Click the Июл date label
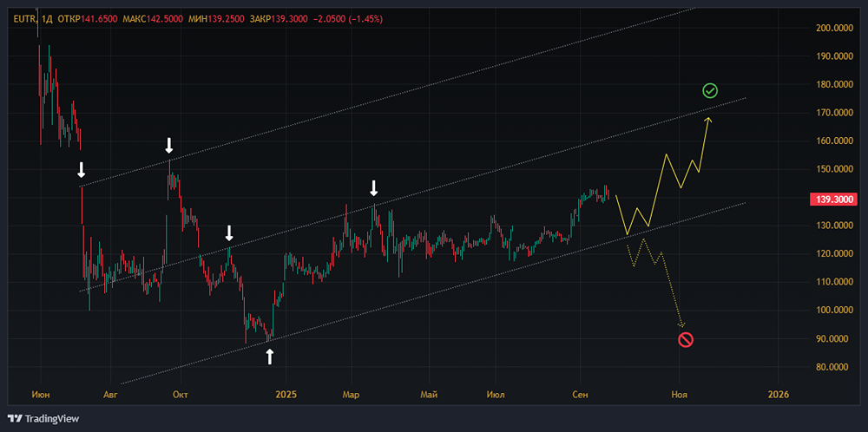This screenshot has height=432, width=868. pyautogui.click(x=496, y=395)
